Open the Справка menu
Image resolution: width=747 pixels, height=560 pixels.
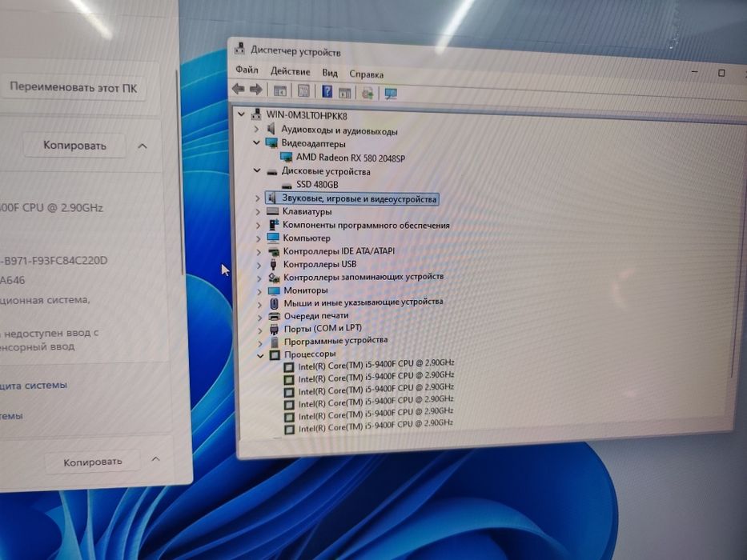pos(367,74)
